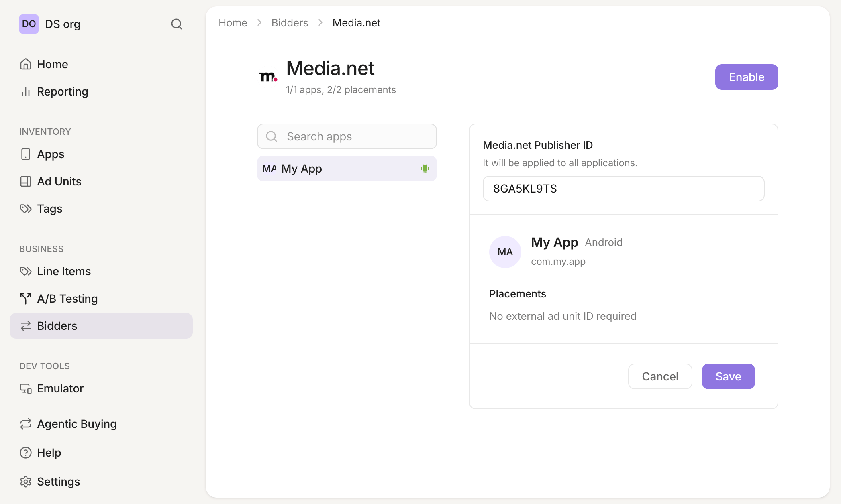Click the INVENTORY section header
Image resolution: width=841 pixels, height=504 pixels.
click(x=45, y=132)
